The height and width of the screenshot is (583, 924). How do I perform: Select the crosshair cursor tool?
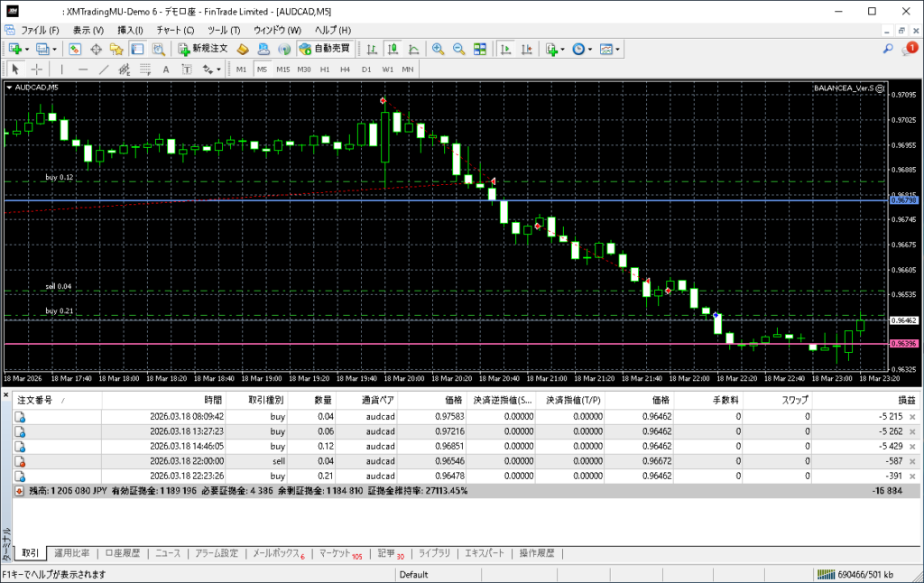tap(37, 69)
